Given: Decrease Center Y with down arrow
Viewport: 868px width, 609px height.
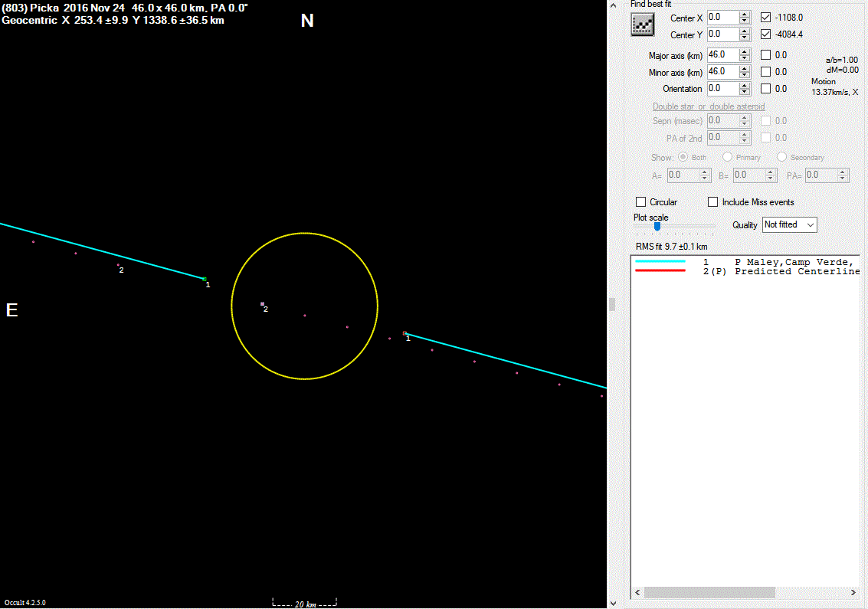Looking at the screenshot, I should click(x=745, y=38).
